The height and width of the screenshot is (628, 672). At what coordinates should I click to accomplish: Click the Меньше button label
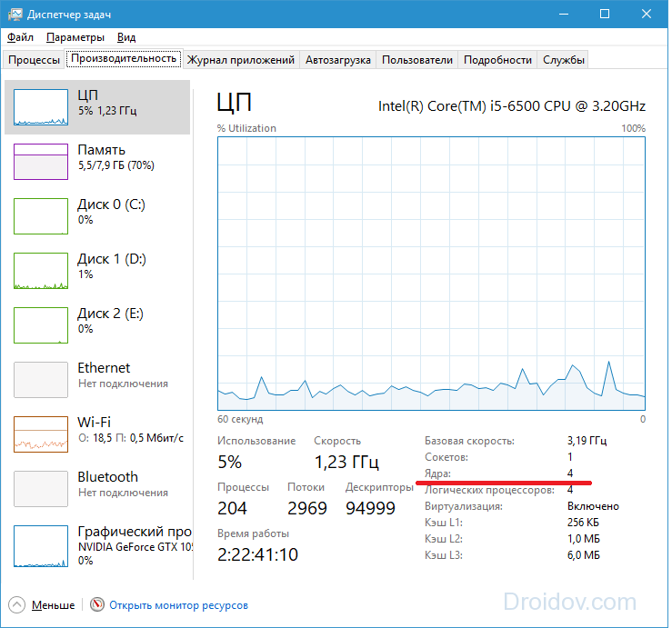pos(53,605)
